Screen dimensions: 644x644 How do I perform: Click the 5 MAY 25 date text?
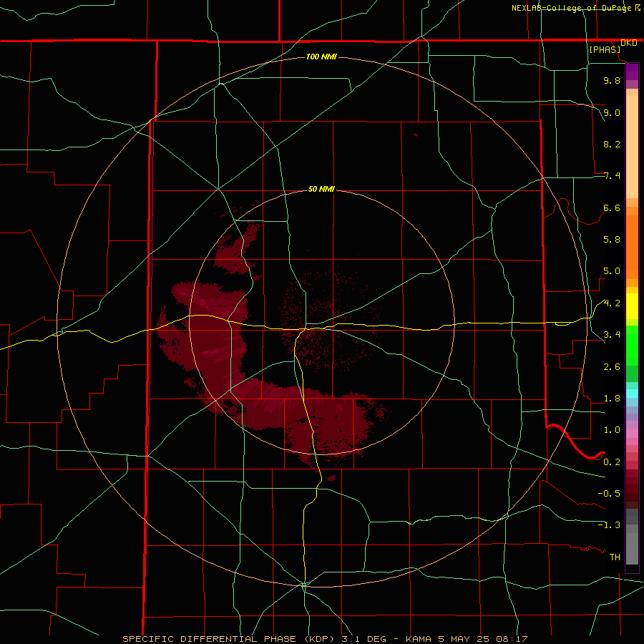coord(462,639)
